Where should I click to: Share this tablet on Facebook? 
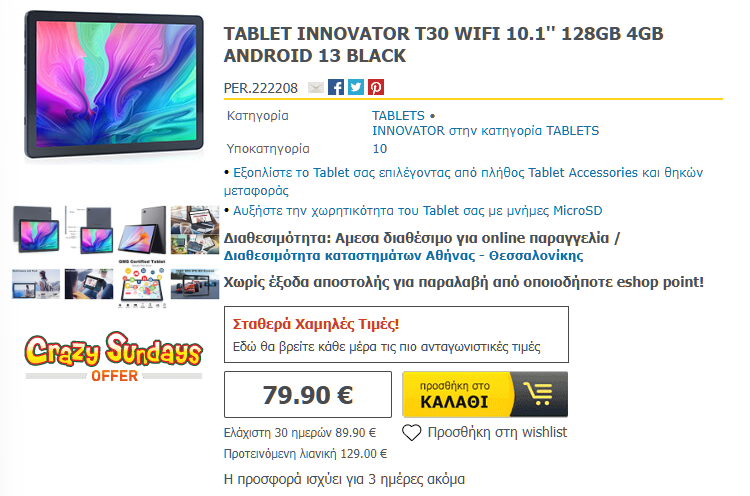336,88
